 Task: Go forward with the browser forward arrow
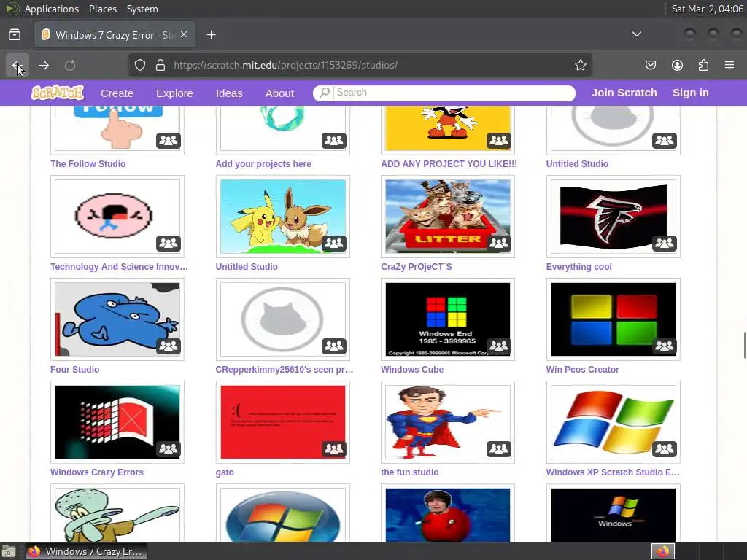44,65
